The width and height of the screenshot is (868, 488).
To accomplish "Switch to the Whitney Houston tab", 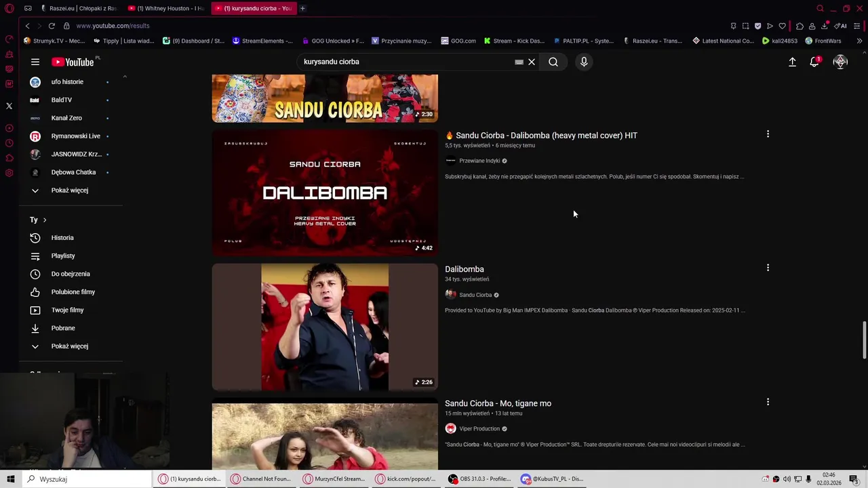I will pyautogui.click(x=167, y=8).
